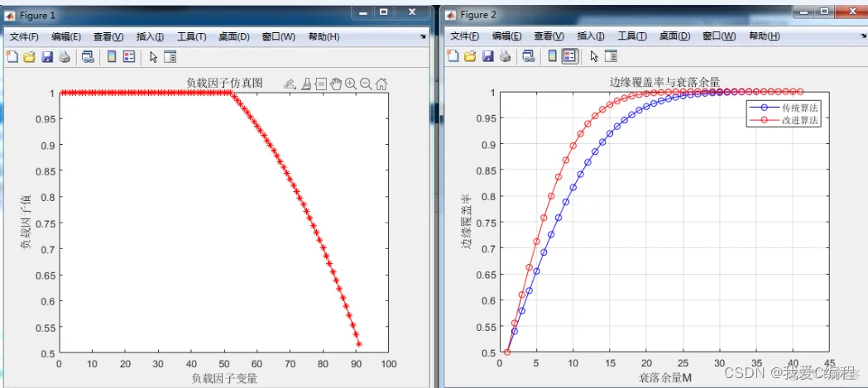Click plot title 边缘覆盖率与衰落余量
Viewport: 868px width, 388px height.
click(664, 82)
